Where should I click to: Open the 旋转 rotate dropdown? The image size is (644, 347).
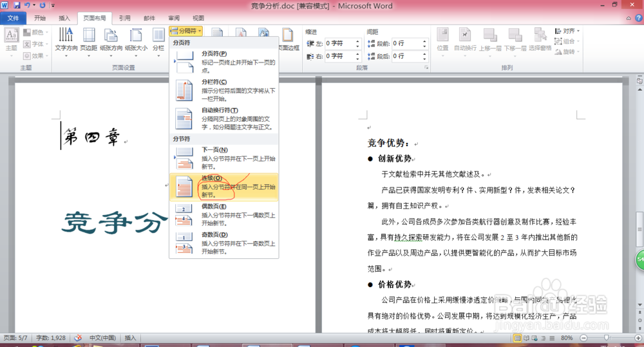tap(567, 52)
